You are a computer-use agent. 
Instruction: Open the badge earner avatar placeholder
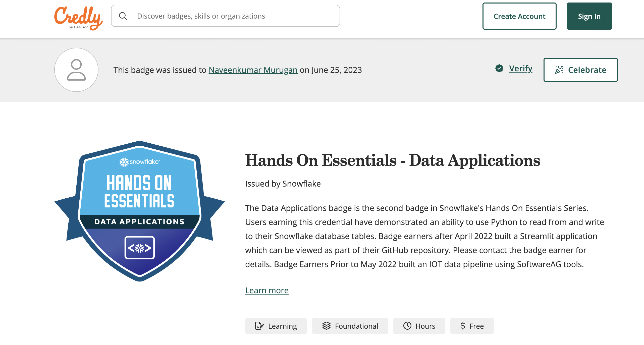coord(76,70)
